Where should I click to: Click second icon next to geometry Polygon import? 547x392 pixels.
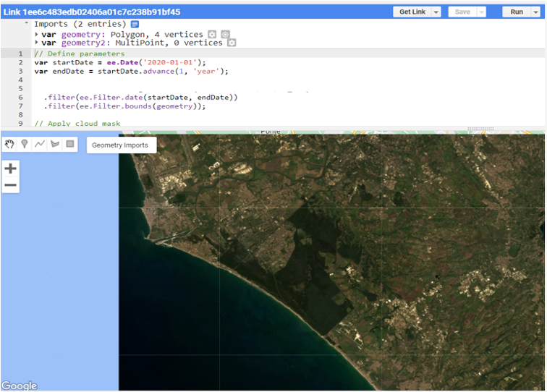pos(225,34)
